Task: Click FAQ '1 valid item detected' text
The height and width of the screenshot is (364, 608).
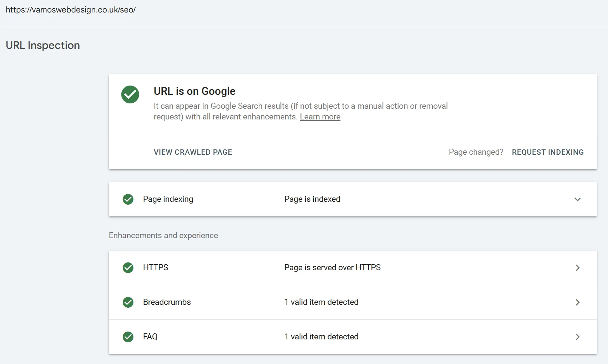Action: 321,337
